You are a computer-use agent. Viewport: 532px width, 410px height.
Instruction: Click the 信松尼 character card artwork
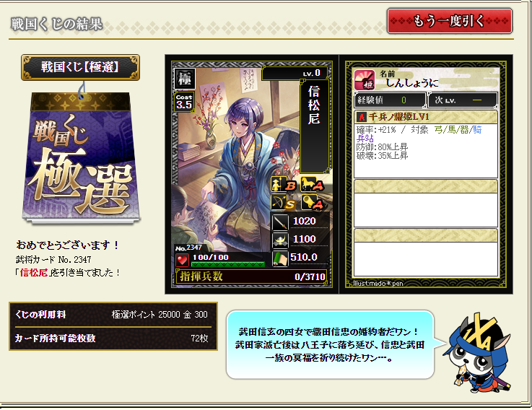click(x=252, y=175)
